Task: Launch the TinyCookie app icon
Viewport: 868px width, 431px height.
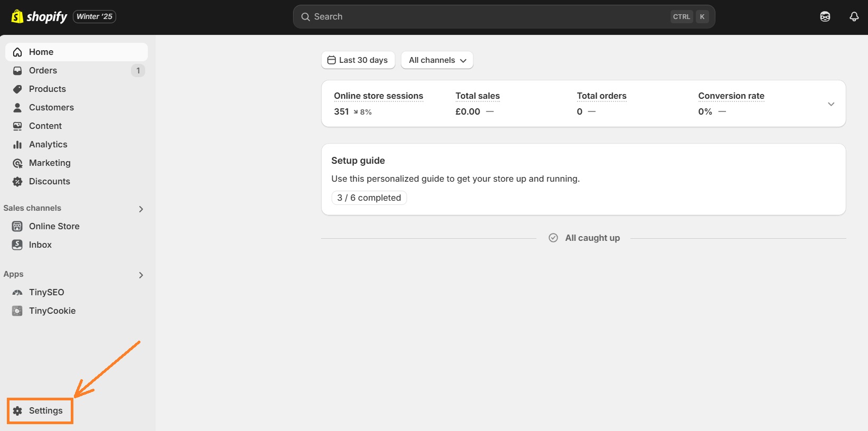Action: (17, 311)
